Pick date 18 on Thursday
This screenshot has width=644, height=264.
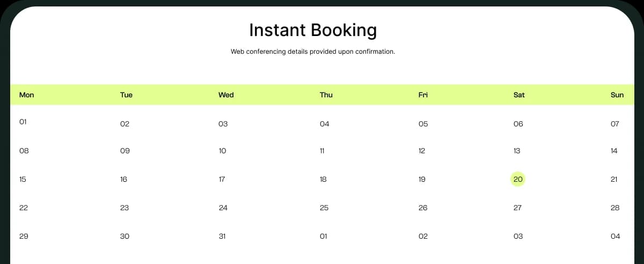point(323,180)
